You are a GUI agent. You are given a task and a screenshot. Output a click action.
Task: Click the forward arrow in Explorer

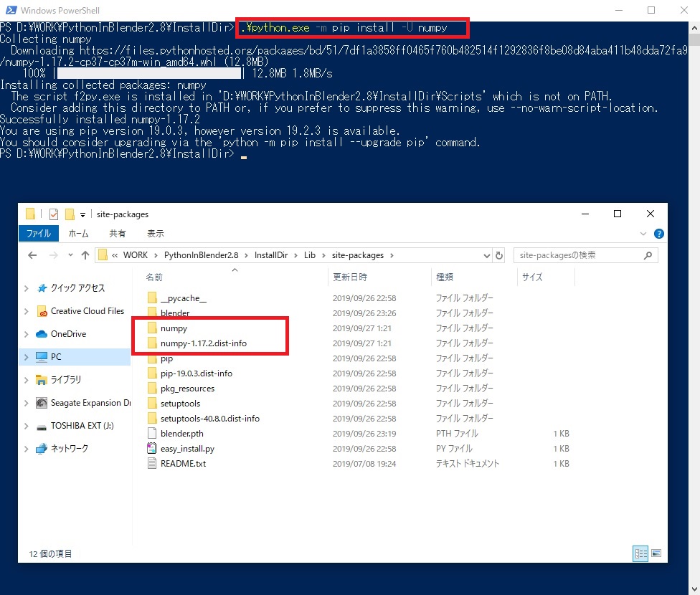(x=54, y=255)
